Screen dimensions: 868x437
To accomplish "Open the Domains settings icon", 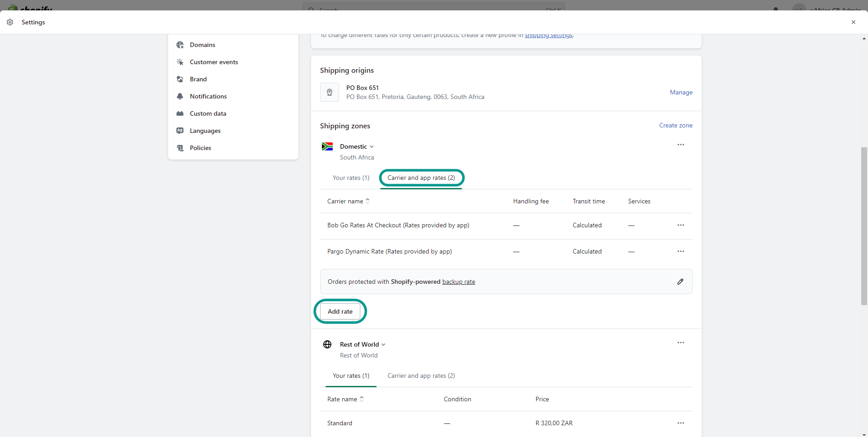I will click(180, 45).
